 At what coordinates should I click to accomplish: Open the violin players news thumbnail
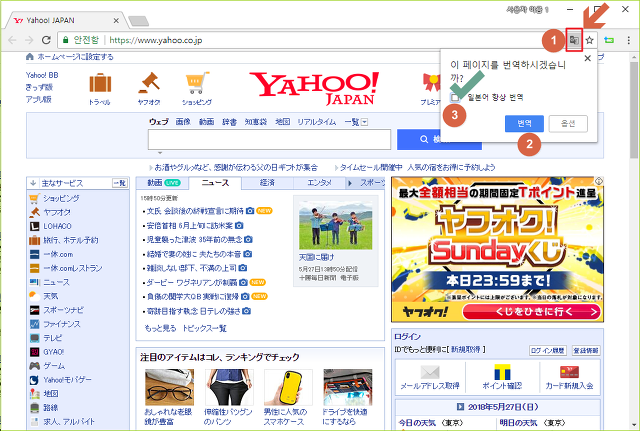click(336, 224)
